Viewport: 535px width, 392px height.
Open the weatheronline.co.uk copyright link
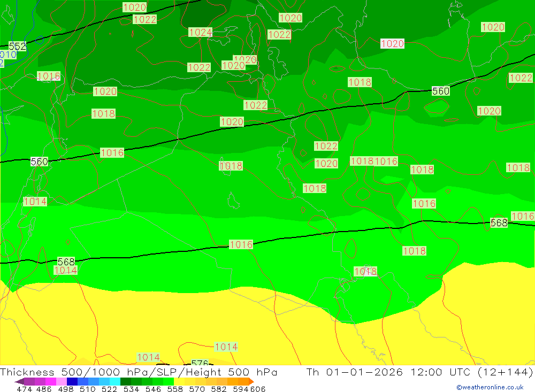point(490,387)
